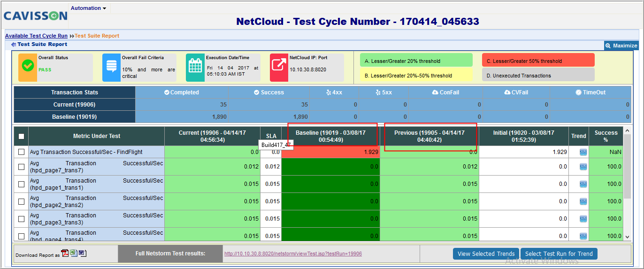The width and height of the screenshot is (644, 269).
Task: Open trend graph for hpd_page7_trans7 row
Action: 583,167
